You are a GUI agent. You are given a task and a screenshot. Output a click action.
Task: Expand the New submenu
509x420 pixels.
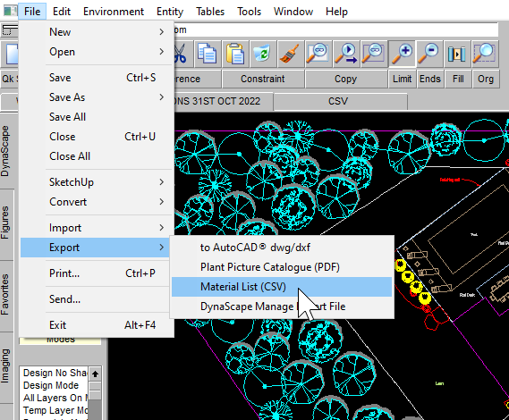point(97,32)
